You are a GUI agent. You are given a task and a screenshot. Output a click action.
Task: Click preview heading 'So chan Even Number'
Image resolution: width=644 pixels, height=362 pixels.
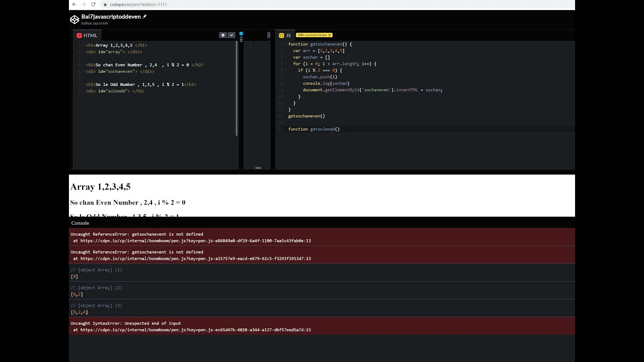tap(128, 202)
